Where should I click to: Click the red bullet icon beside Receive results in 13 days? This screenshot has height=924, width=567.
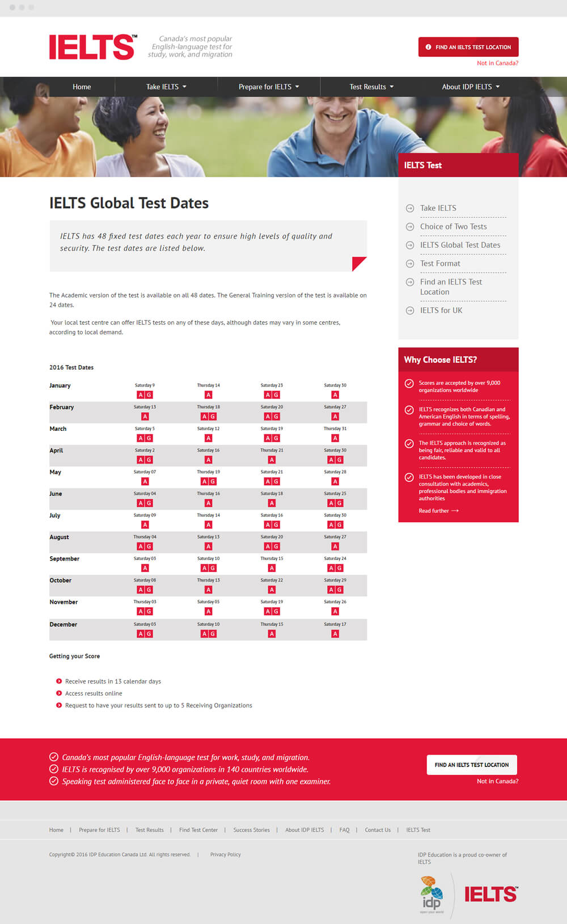coord(59,681)
